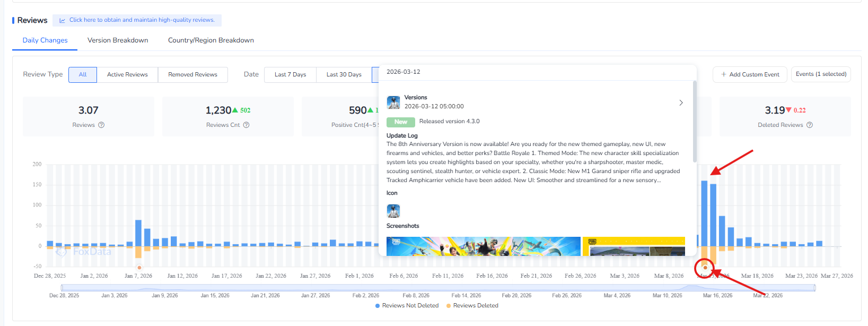Click the Reviews help question-mark icon
Screen dimensions: 868x326
[x=101, y=125]
